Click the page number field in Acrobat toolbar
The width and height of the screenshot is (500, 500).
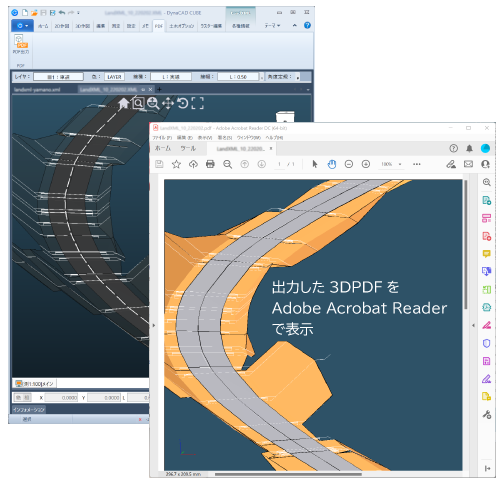(x=279, y=164)
